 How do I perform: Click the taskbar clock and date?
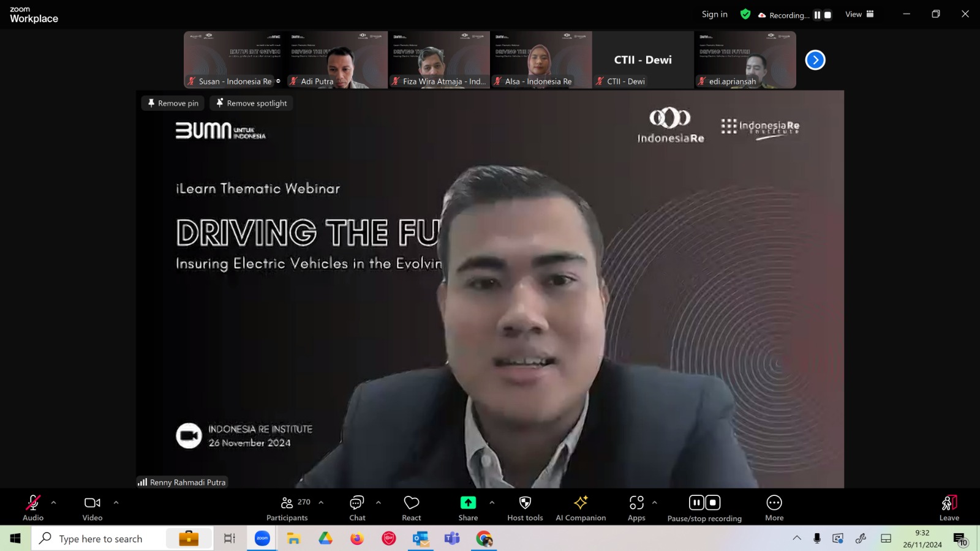(922, 539)
